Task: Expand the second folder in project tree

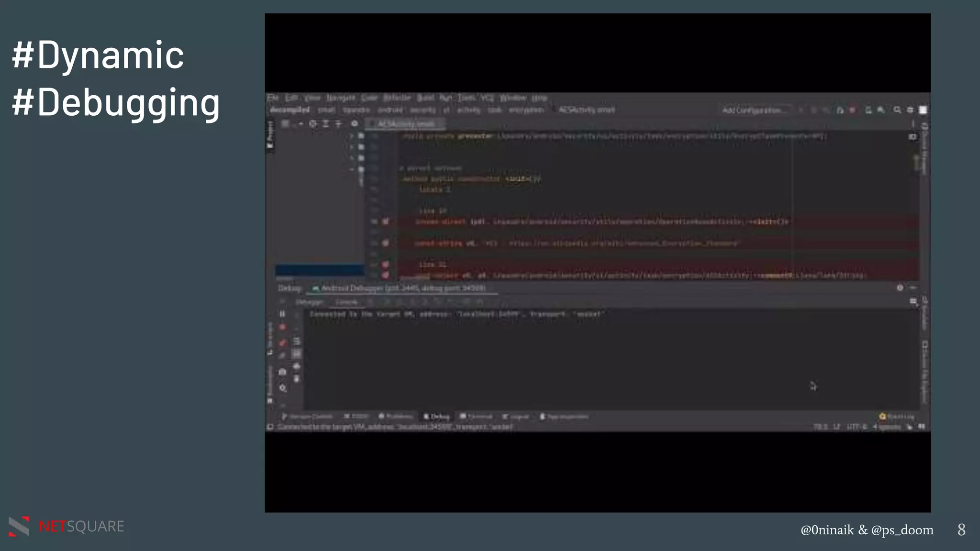Action: 352,147
